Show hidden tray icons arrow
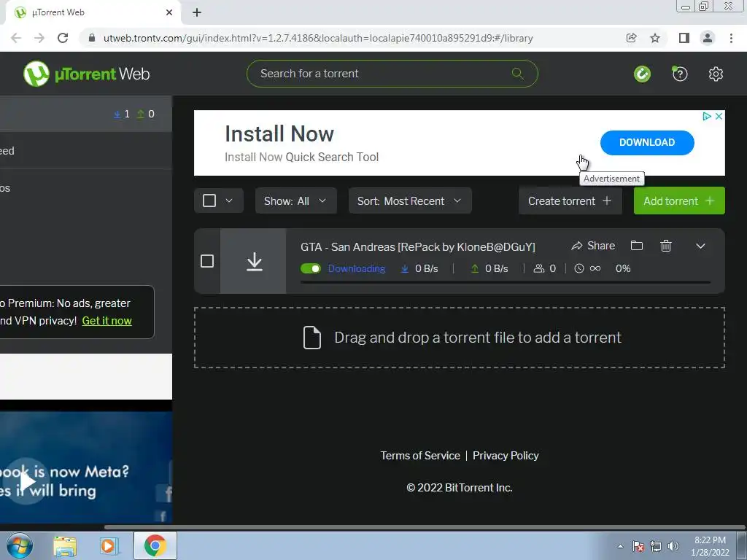The width and height of the screenshot is (747, 560). [620, 546]
